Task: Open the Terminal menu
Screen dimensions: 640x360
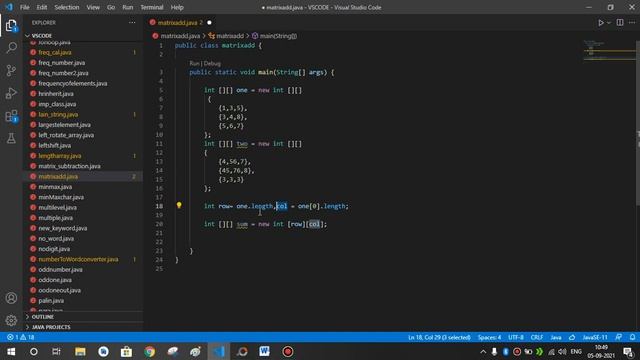Action: [x=151, y=7]
